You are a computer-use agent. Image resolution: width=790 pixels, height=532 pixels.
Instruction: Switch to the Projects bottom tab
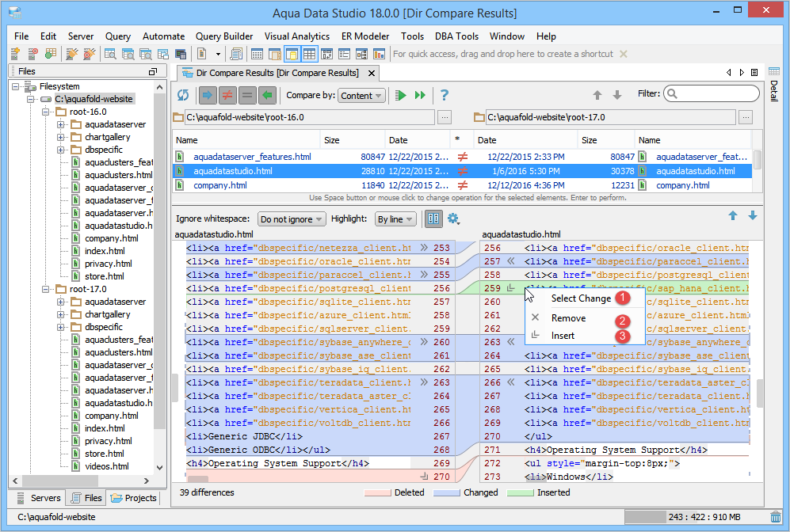[133, 498]
